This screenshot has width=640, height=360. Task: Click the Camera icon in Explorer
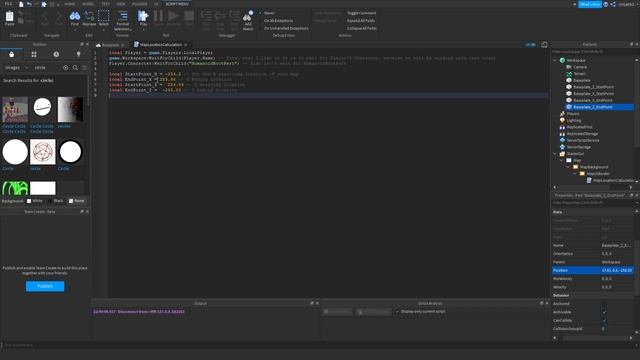(x=569, y=67)
